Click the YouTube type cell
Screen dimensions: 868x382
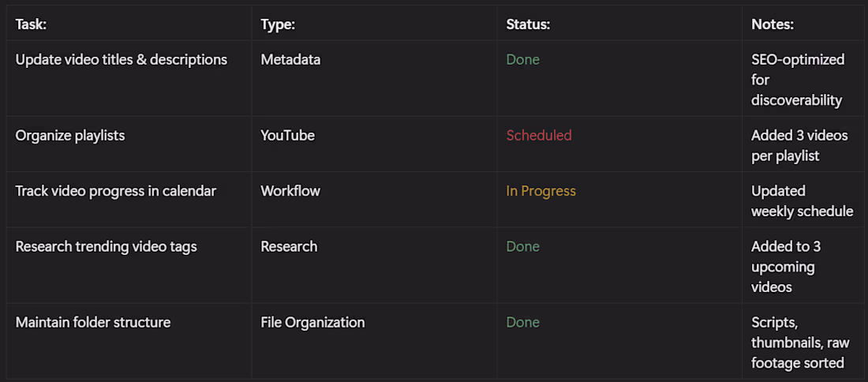[x=288, y=135]
